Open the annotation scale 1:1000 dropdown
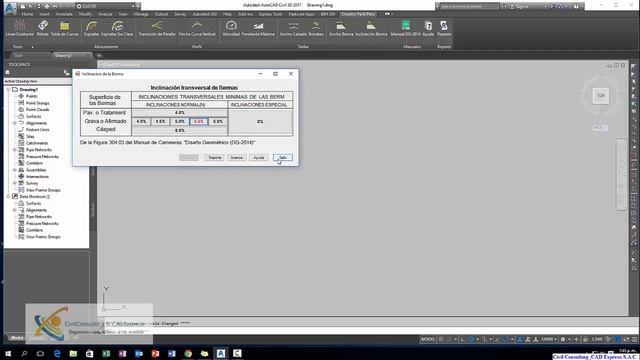 549,339
